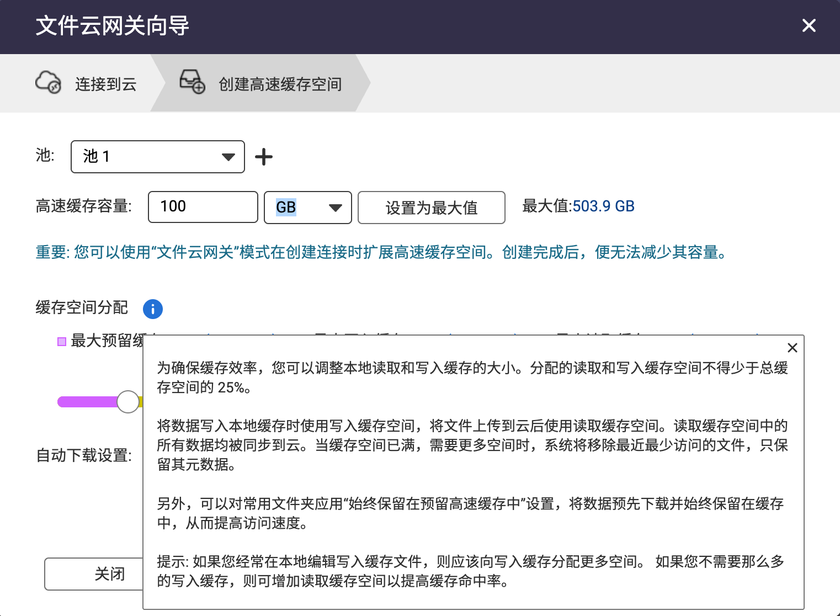Close the 文件云网关向导 wizard window
840x616 pixels.
(x=809, y=25)
